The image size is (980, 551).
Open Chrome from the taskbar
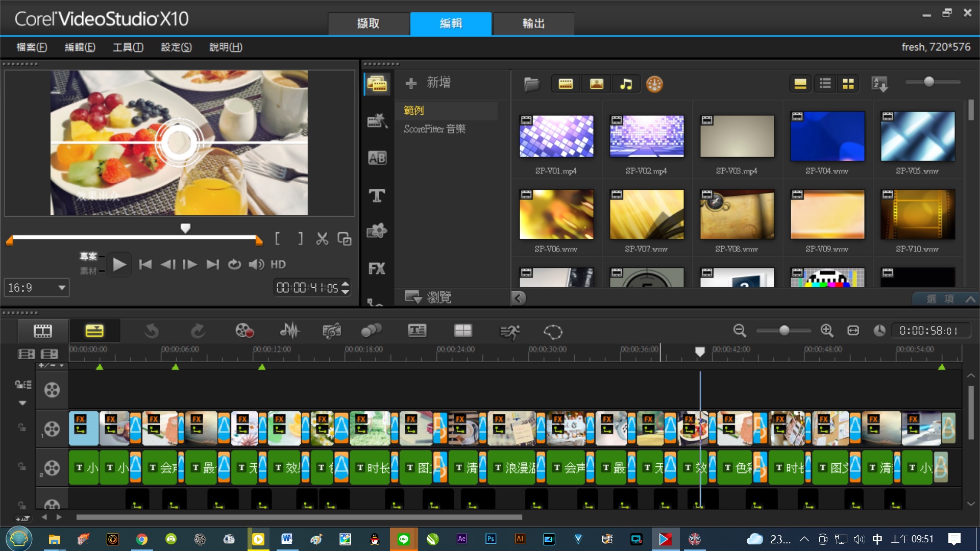pos(142,539)
